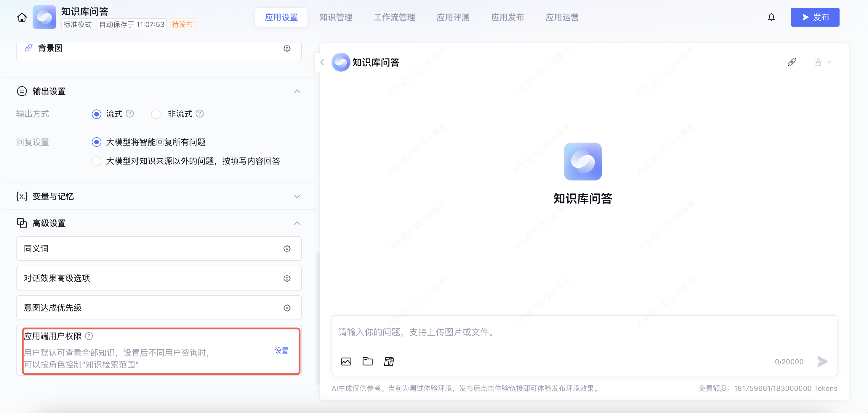Click the upload image icon in chat input
The image size is (868, 413).
[x=346, y=362]
